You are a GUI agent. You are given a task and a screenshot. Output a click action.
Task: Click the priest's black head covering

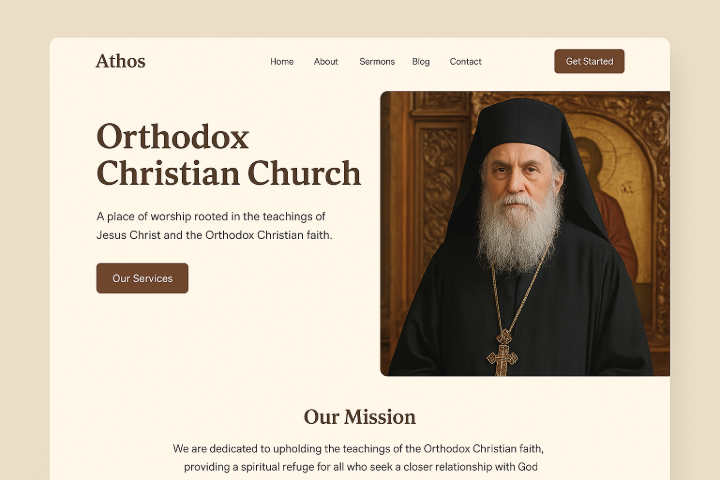(520, 125)
